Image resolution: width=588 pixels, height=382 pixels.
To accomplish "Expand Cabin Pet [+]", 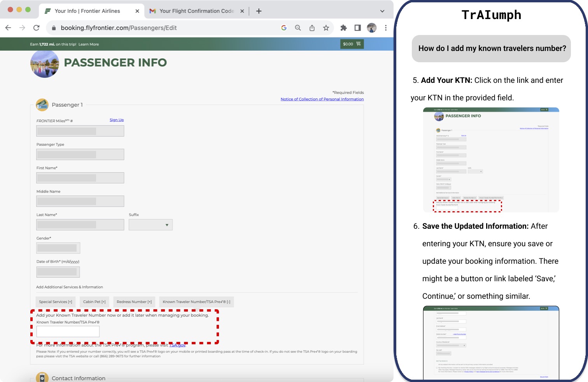I will point(94,302).
